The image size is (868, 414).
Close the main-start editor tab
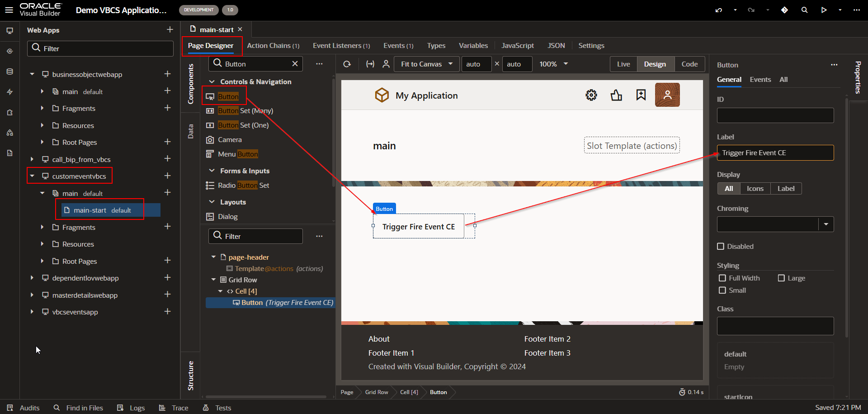coord(240,29)
